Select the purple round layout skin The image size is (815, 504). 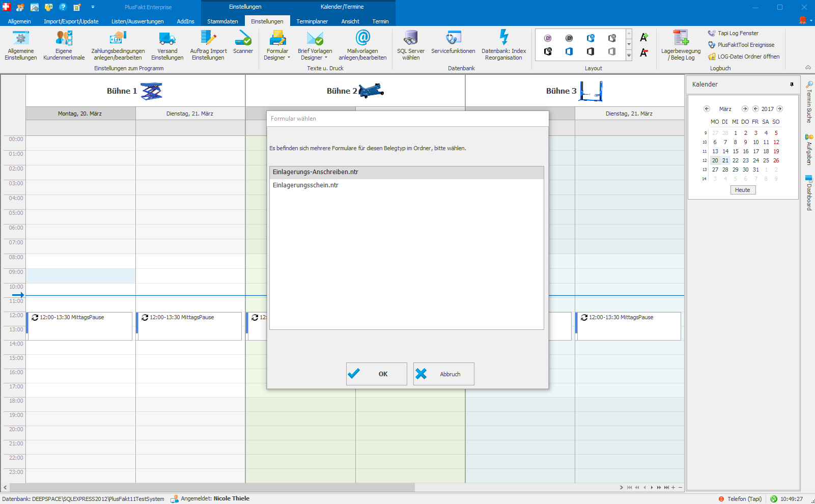(x=548, y=38)
